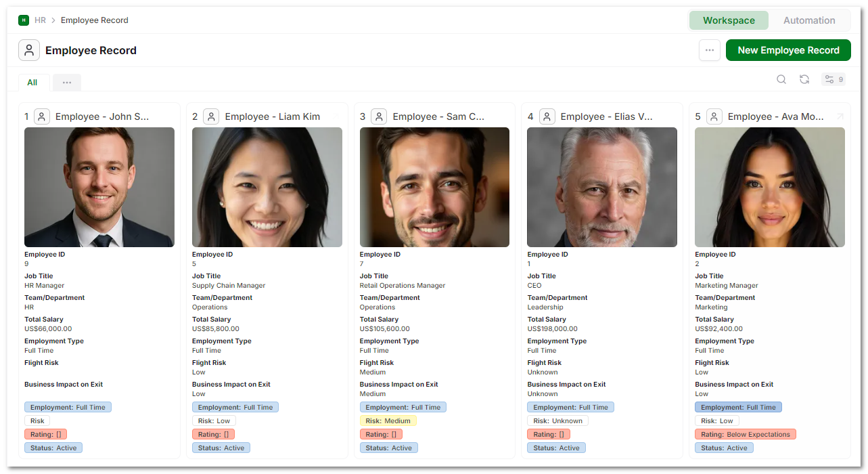Select the Workspace toggle option
The height and width of the screenshot is (474, 868).
pos(729,20)
